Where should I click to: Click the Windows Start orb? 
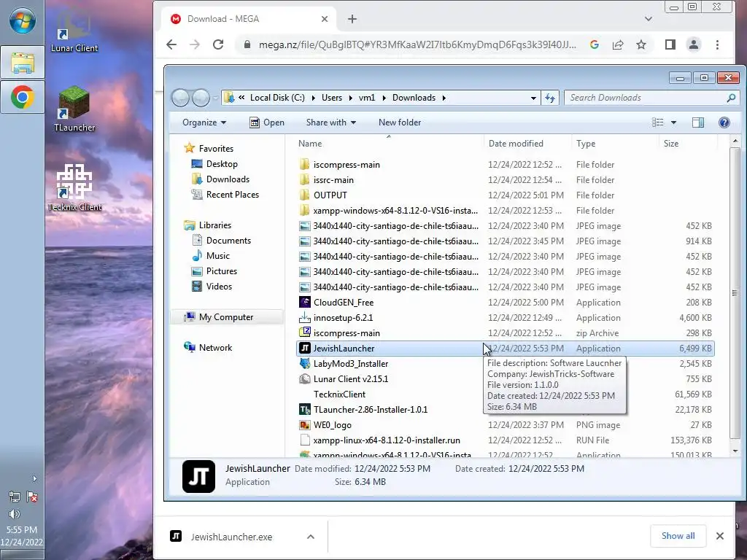pos(23,21)
